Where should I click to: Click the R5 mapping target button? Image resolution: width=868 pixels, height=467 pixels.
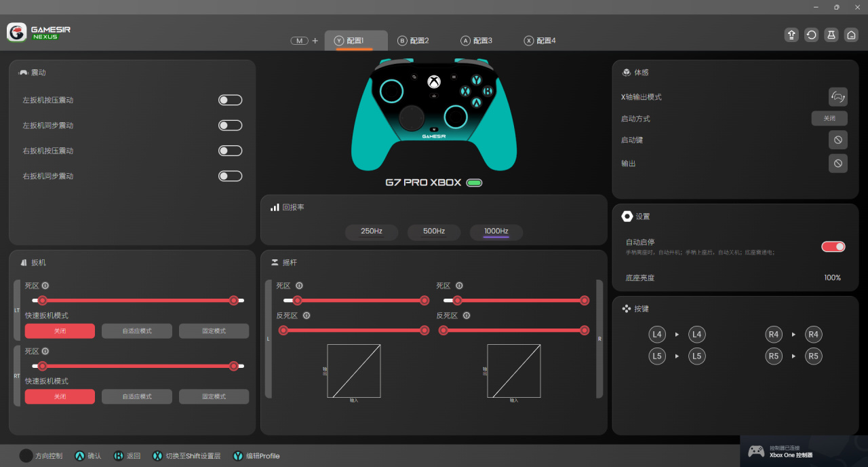coord(814,356)
